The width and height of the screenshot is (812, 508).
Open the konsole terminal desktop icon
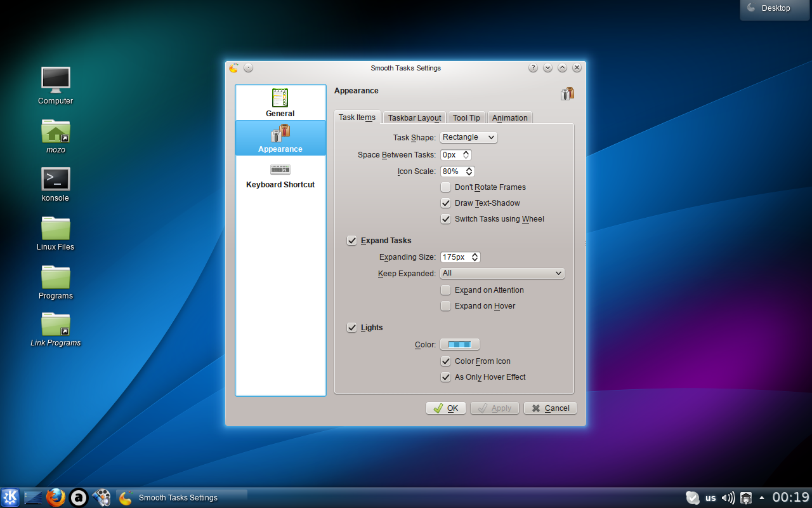[x=56, y=180]
